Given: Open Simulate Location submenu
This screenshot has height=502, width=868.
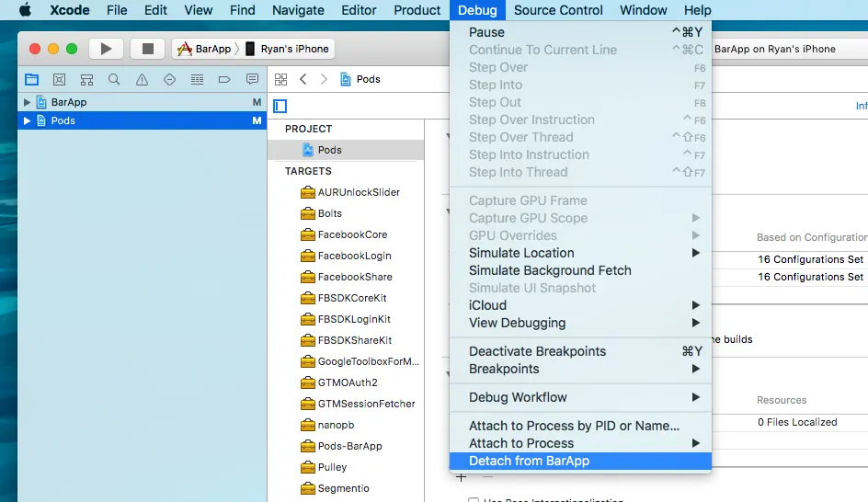Looking at the screenshot, I should tap(580, 253).
